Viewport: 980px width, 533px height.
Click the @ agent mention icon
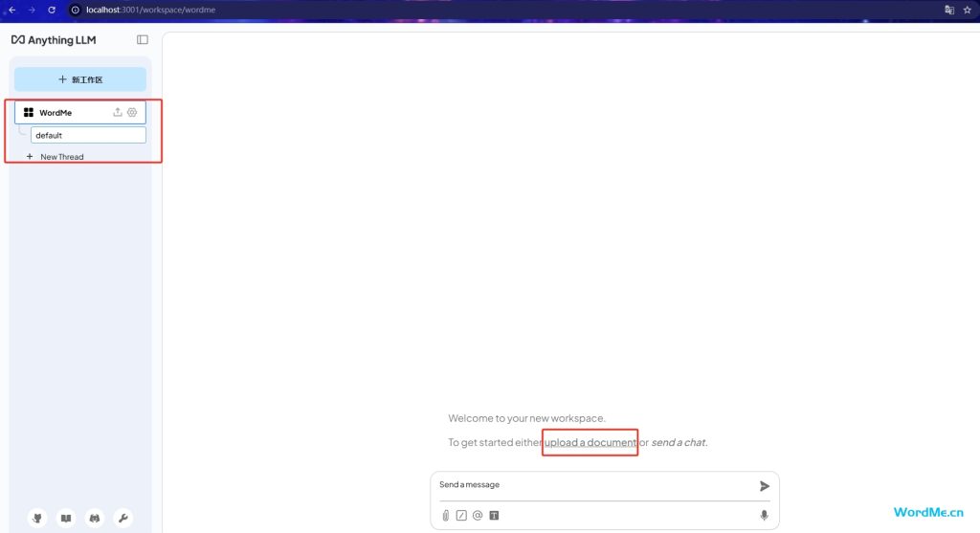(478, 516)
